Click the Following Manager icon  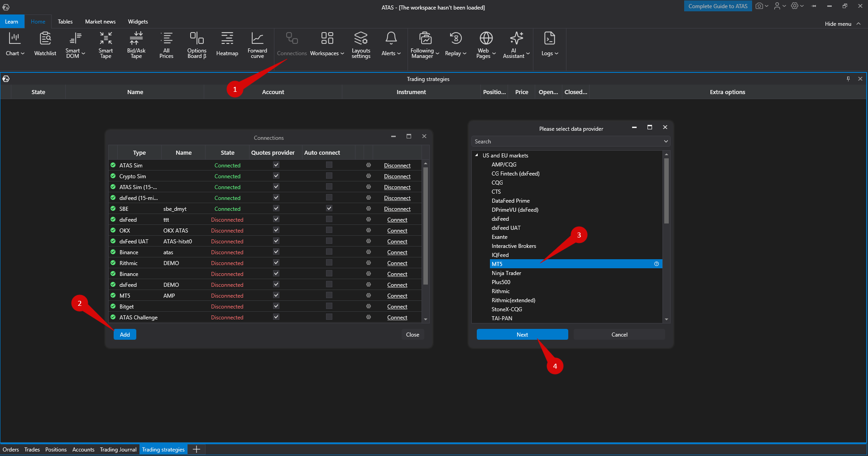coord(425,38)
